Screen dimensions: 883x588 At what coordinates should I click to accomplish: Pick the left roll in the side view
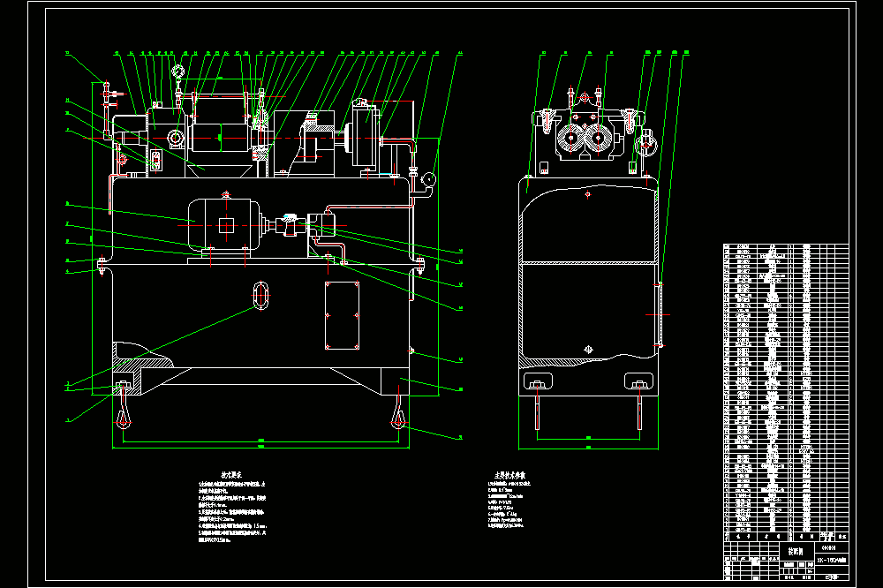pyautogui.click(x=571, y=138)
